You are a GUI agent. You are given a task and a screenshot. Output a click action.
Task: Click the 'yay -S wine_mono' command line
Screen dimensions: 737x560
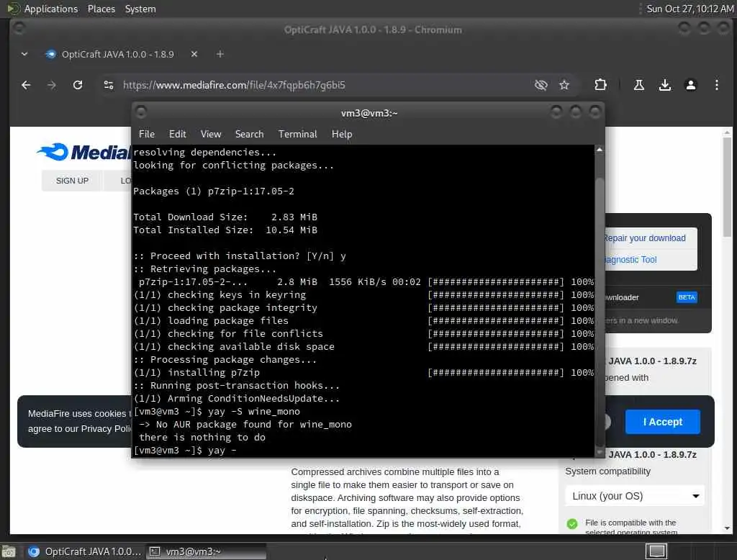click(217, 412)
